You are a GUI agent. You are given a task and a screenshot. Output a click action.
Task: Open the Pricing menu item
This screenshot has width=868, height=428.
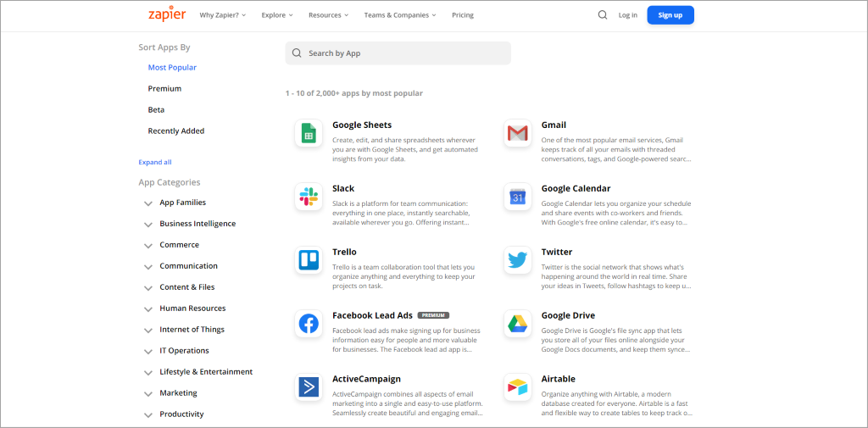click(463, 15)
